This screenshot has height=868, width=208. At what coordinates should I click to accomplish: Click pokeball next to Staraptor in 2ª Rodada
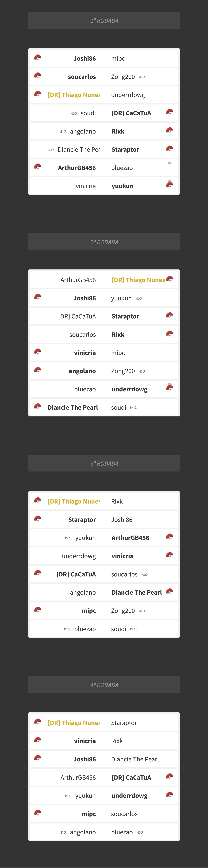pos(170,315)
